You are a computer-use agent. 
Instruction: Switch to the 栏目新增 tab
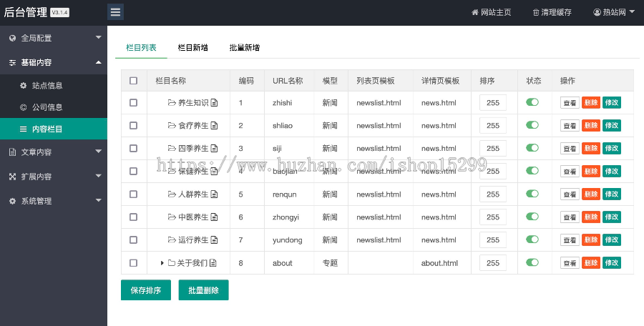point(192,48)
